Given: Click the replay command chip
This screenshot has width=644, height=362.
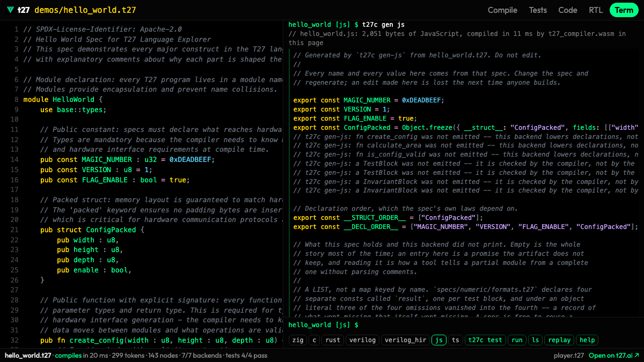Looking at the screenshot, I should 559,340.
